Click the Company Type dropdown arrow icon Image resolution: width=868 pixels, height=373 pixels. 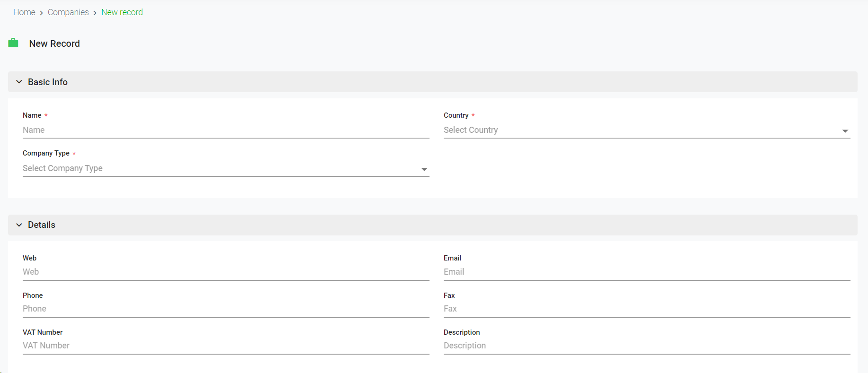(x=424, y=169)
